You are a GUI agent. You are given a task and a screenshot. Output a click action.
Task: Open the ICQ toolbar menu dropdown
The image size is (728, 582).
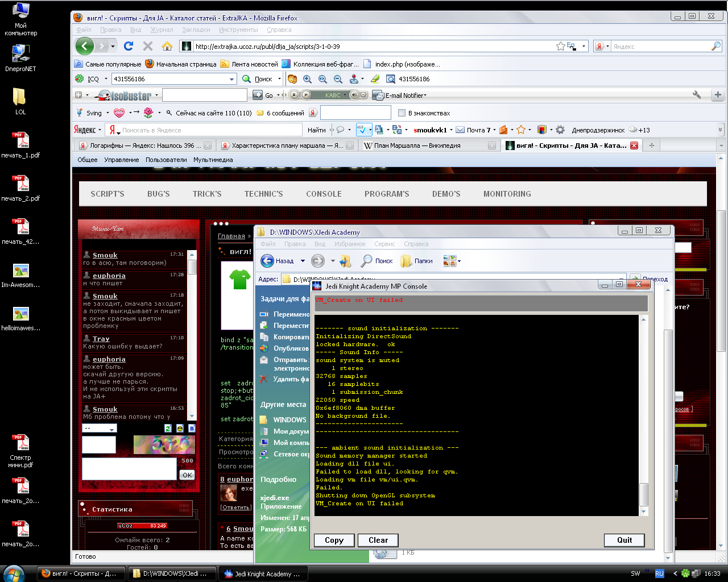click(x=106, y=79)
